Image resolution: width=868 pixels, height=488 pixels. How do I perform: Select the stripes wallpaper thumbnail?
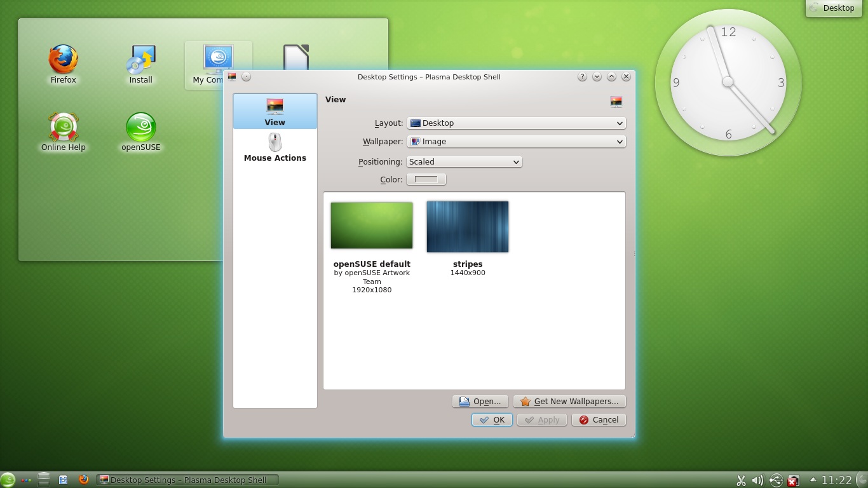[x=468, y=227]
